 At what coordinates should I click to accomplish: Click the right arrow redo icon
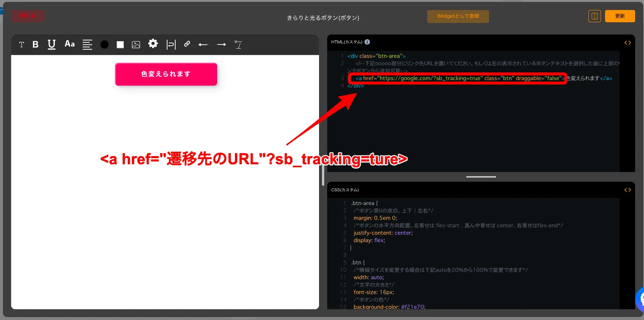[222, 44]
